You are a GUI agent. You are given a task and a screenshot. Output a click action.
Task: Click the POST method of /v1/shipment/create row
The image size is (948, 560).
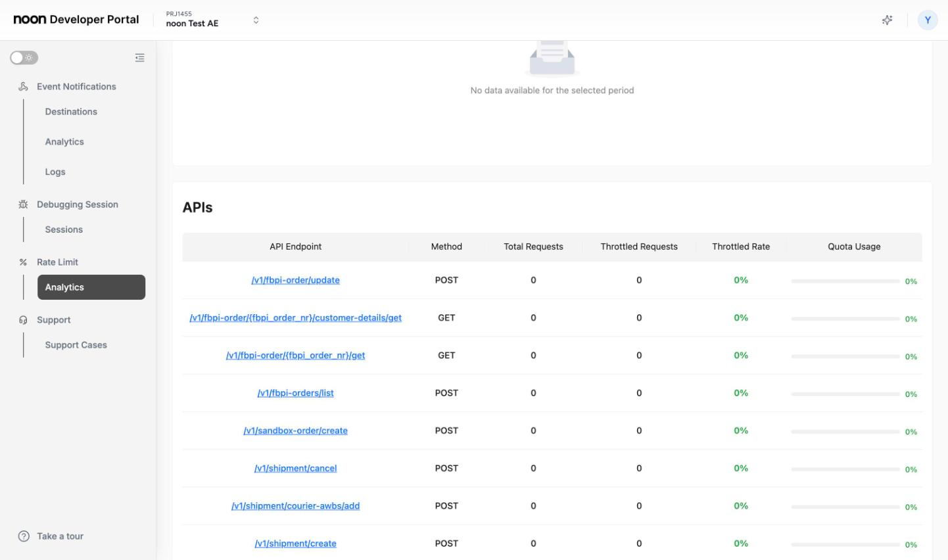coord(446,544)
